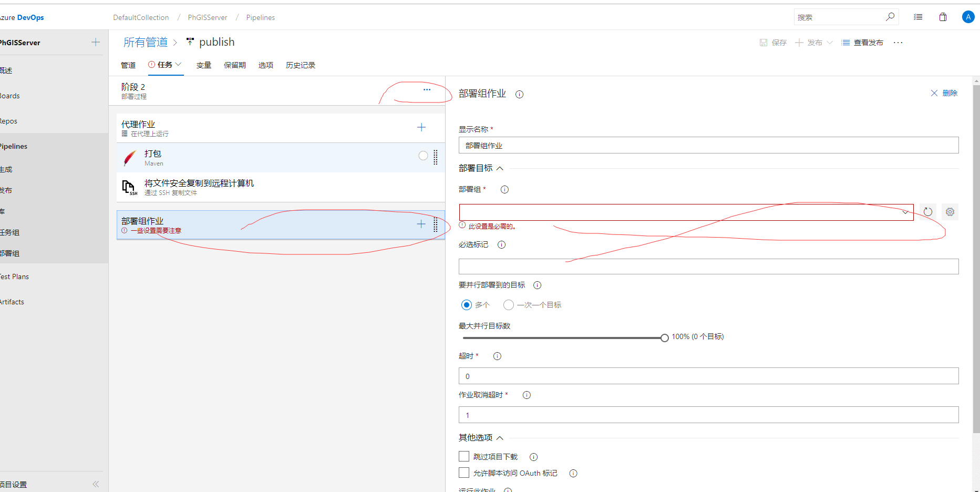Image resolution: width=980 pixels, height=492 pixels.
Task: Collapse the 部署目标 section
Action: 500,168
